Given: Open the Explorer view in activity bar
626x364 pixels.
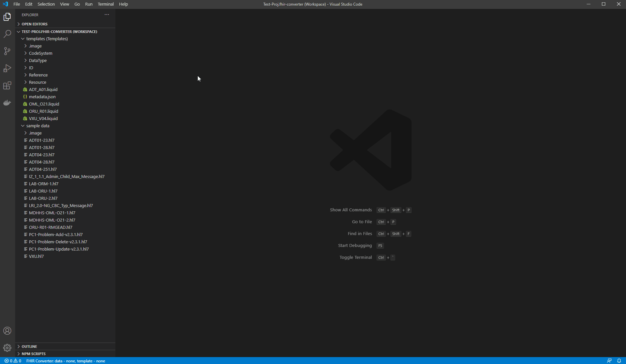Looking at the screenshot, I should tap(7, 17).
